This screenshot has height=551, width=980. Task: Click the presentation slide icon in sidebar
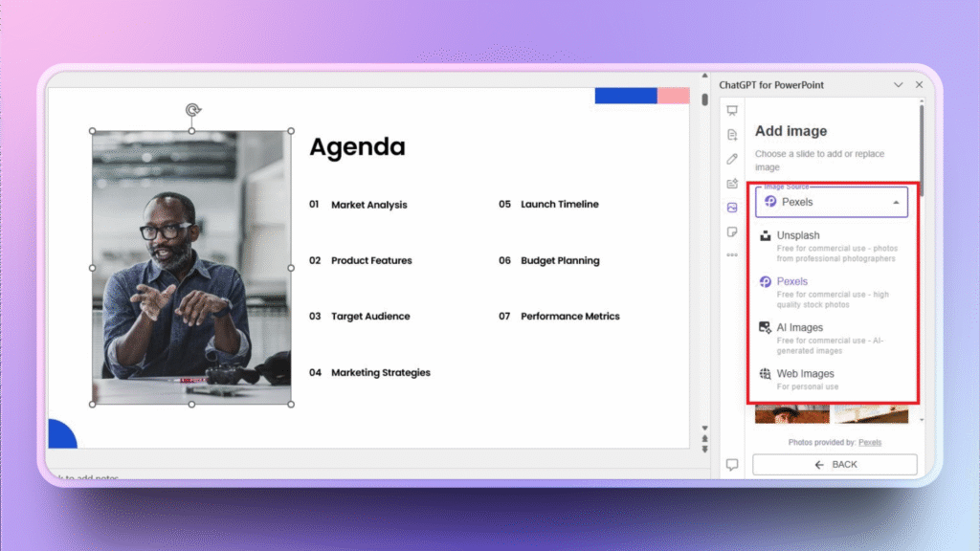tap(732, 110)
